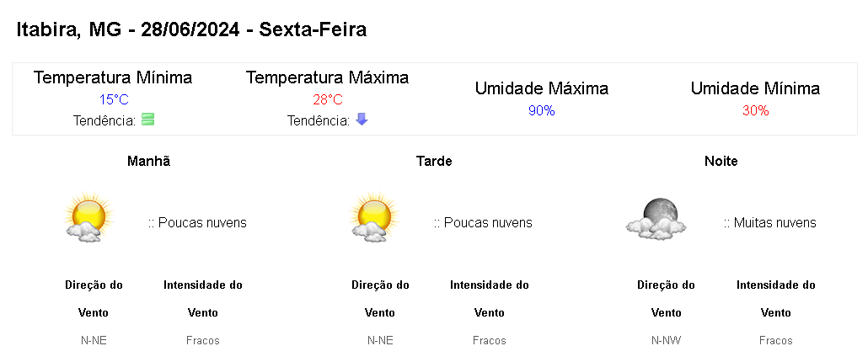Click the 90% maximum humidity value
The image size is (868, 362).
coord(541,110)
